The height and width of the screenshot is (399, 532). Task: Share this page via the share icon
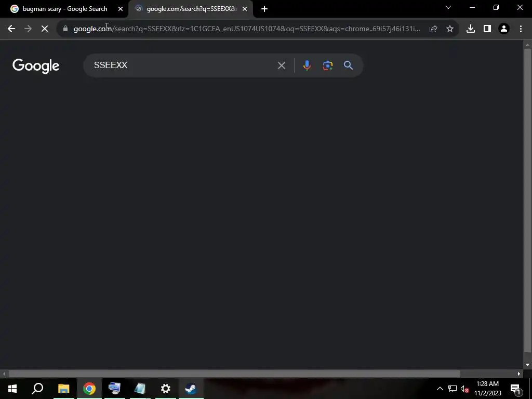(x=433, y=29)
